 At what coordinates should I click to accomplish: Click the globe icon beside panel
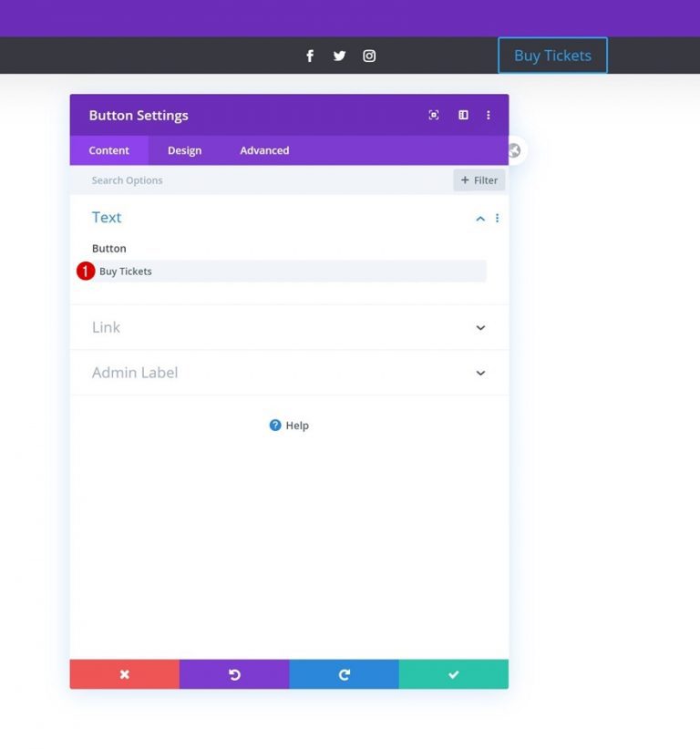coord(515,150)
